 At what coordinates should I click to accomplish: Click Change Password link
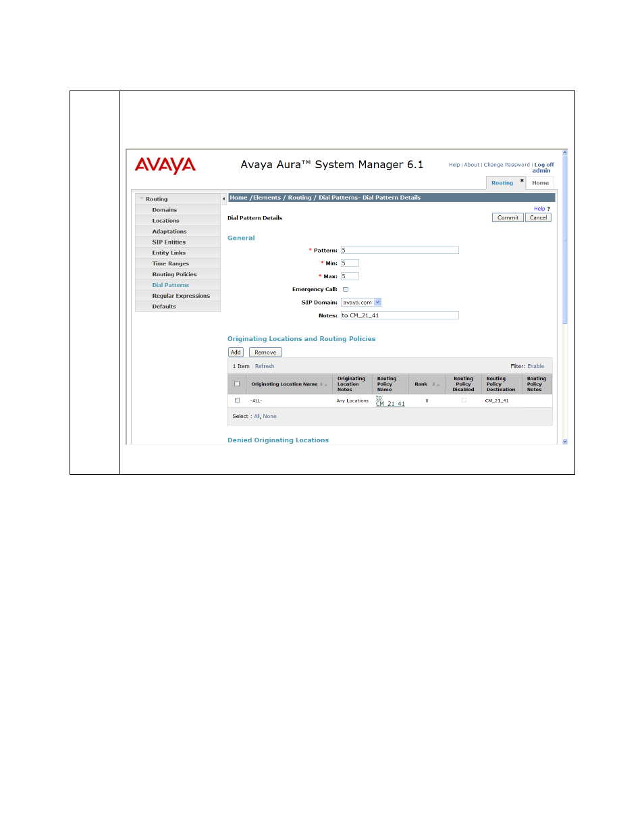pyautogui.click(x=507, y=165)
